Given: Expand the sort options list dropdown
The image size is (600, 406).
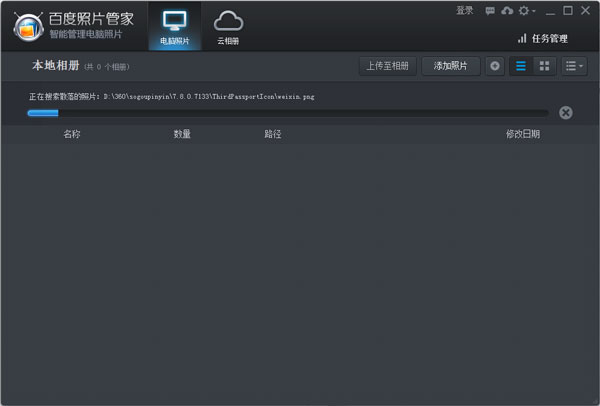Looking at the screenshot, I should tap(574, 66).
